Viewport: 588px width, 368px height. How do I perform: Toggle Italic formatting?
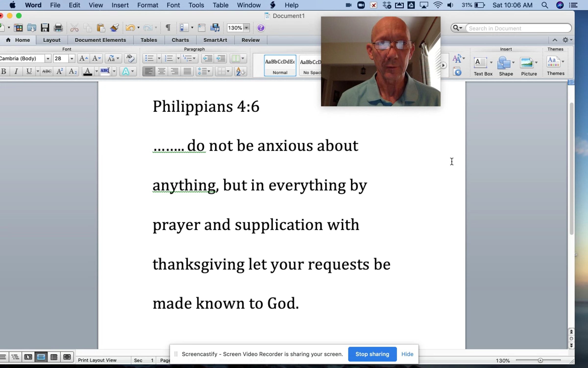tap(16, 71)
